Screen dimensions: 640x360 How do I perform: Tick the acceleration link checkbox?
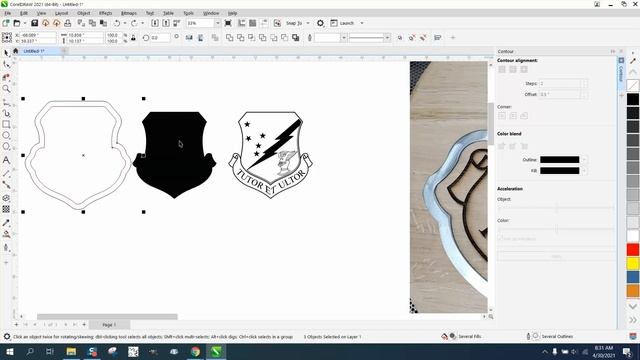pyautogui.click(x=500, y=238)
